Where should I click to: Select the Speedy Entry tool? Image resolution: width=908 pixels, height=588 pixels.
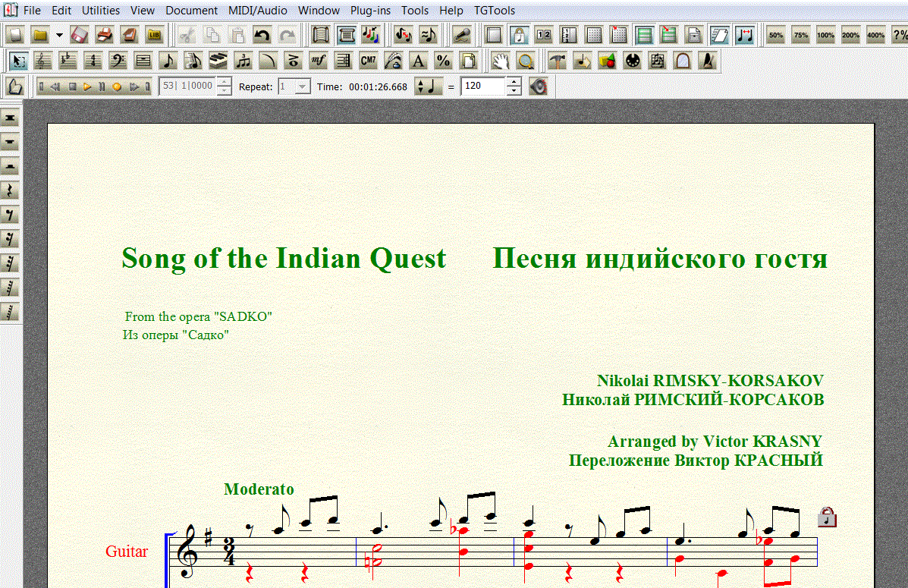pyautogui.click(x=193, y=61)
